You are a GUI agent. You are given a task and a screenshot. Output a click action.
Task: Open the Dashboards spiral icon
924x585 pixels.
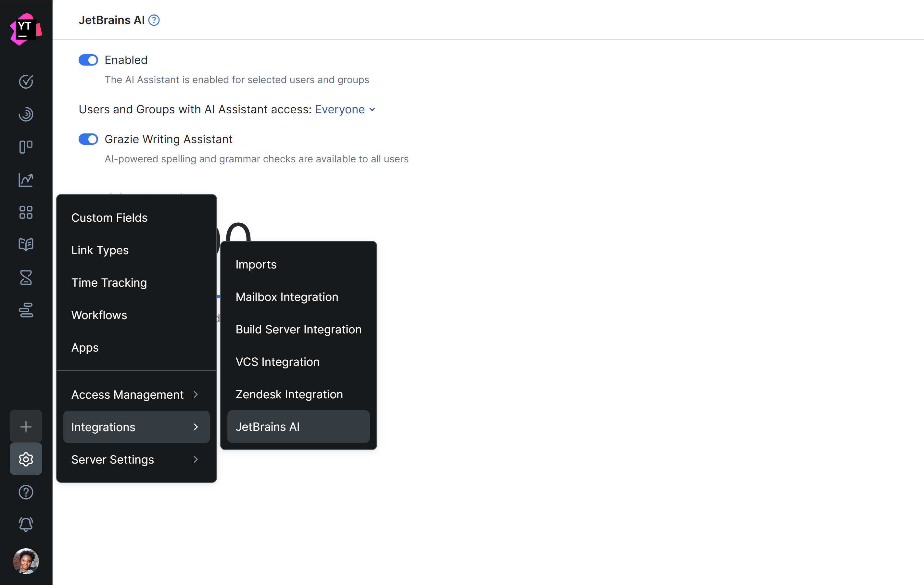tap(26, 114)
